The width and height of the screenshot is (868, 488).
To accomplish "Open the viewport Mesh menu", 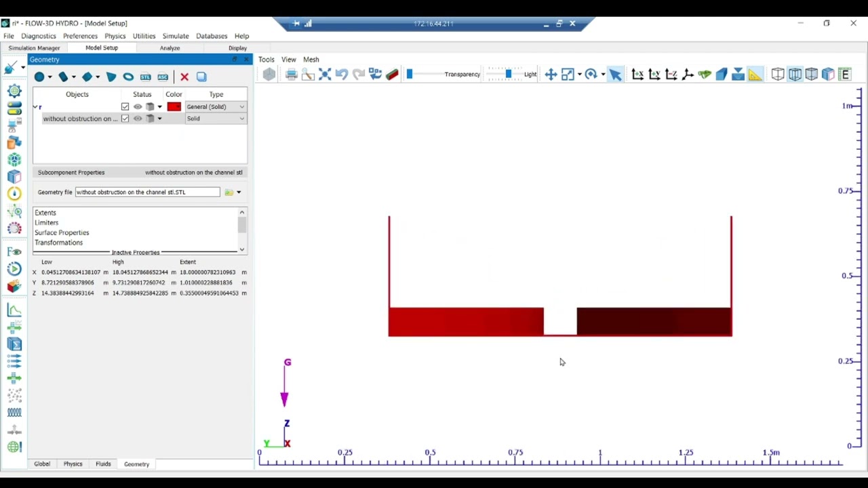I will (x=311, y=60).
